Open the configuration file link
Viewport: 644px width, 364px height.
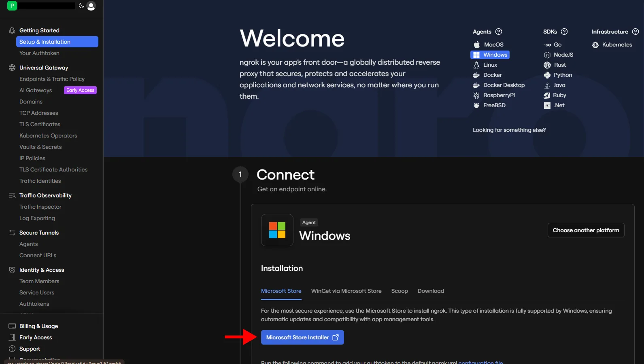(x=480, y=362)
